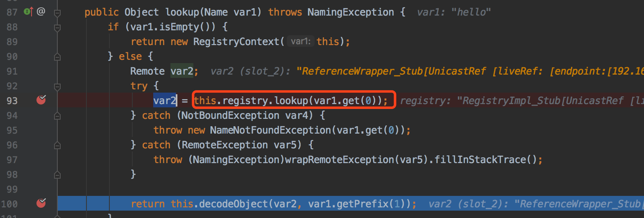Collapse the lookup method fold marker at line 87

(57, 13)
